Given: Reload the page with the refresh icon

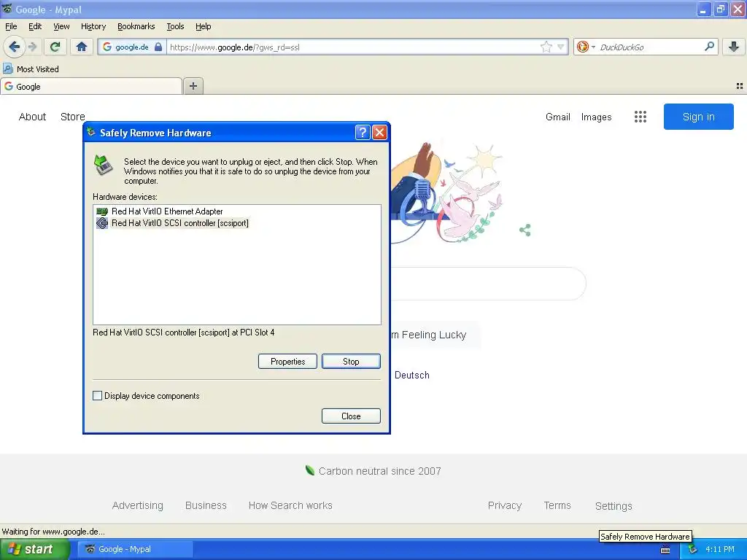Looking at the screenshot, I should pyautogui.click(x=55, y=47).
